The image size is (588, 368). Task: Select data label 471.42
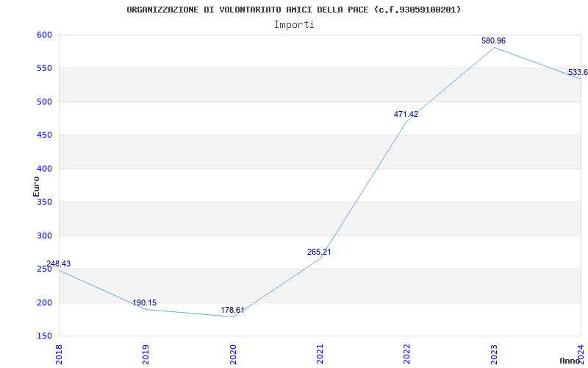pos(406,115)
